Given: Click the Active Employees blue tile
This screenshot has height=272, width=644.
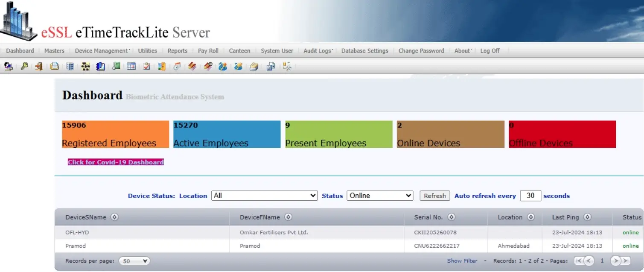Looking at the screenshot, I should [227, 134].
